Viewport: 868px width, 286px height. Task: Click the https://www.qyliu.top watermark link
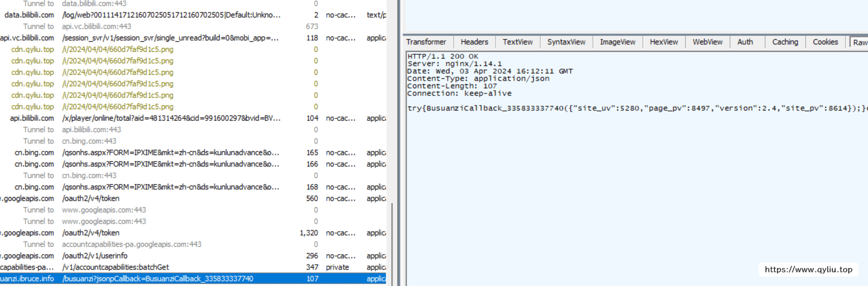[x=808, y=269]
